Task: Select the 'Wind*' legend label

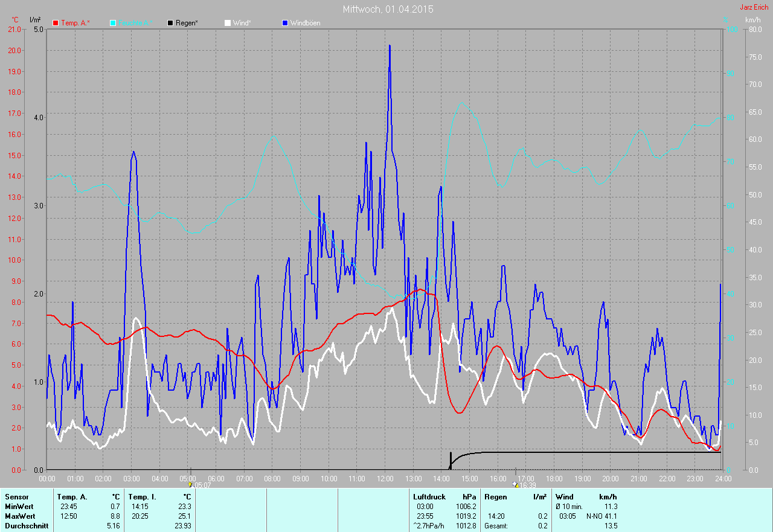Action: (242, 23)
